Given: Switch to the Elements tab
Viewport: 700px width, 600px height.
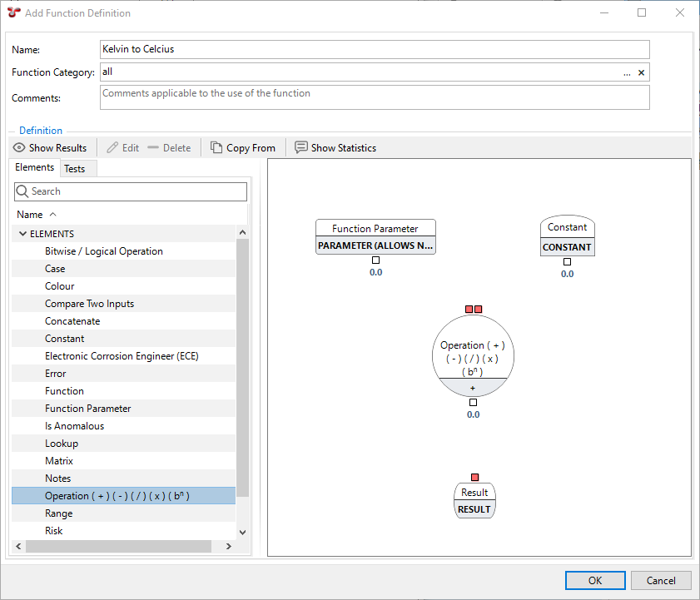Looking at the screenshot, I should point(34,167).
